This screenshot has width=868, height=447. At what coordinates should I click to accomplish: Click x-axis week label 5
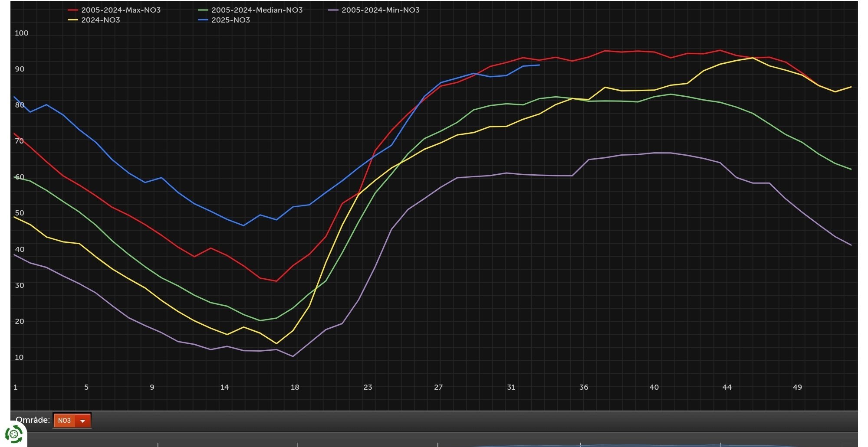coord(86,387)
